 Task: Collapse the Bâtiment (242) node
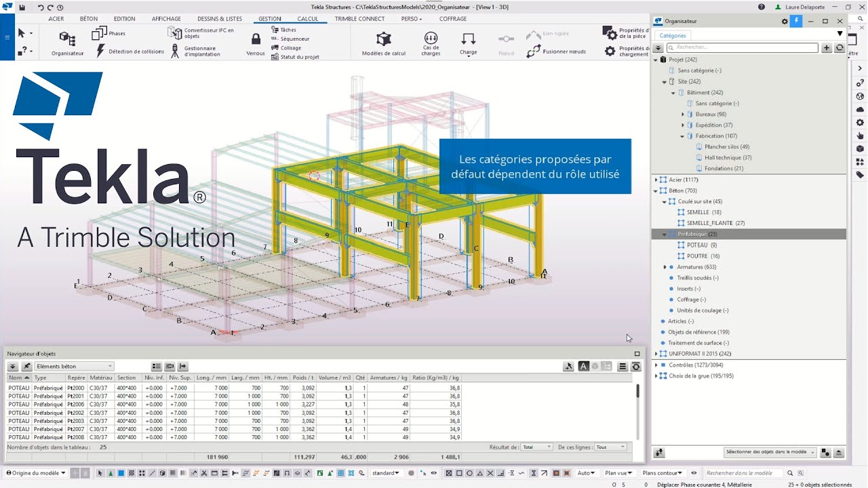[673, 92]
